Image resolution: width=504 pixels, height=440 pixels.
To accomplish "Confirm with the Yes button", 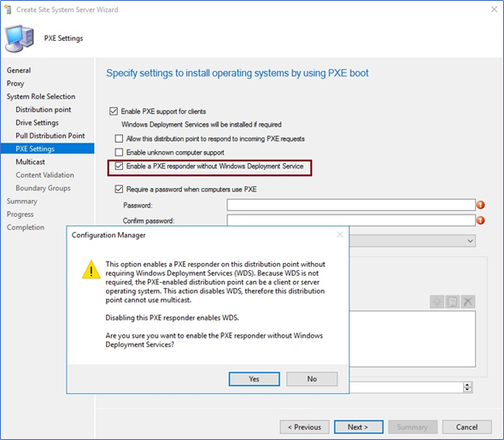I will [255, 379].
